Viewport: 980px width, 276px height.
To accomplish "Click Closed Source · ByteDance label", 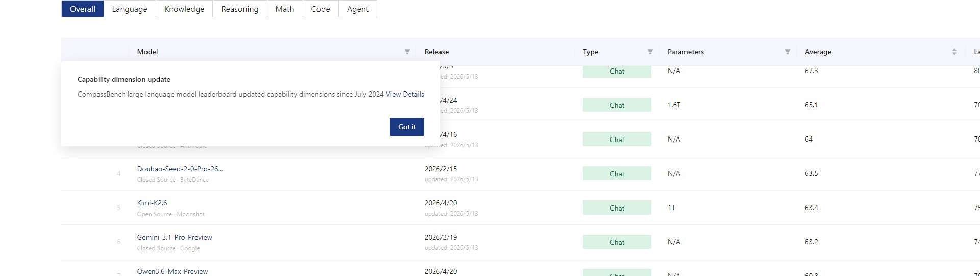I will coord(173,180).
